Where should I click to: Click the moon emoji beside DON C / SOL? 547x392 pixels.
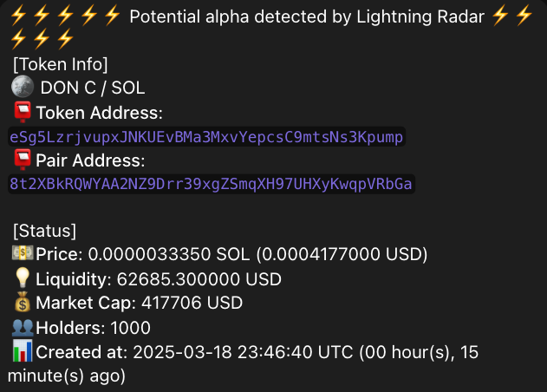pyautogui.click(x=23, y=88)
